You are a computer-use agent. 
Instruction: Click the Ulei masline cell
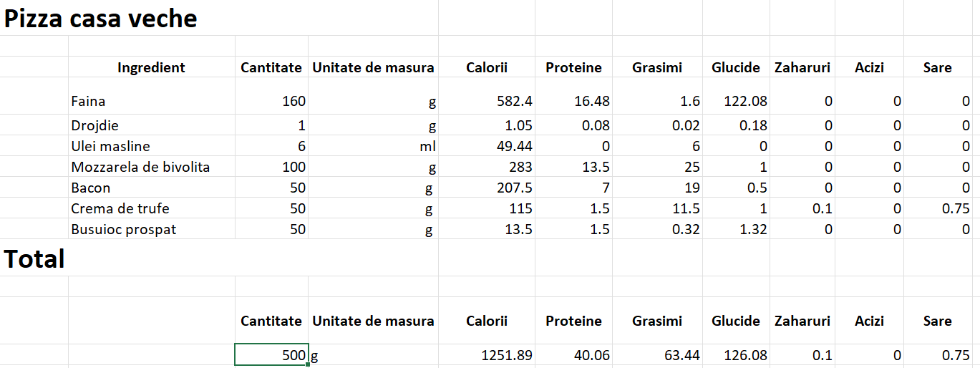152,146
